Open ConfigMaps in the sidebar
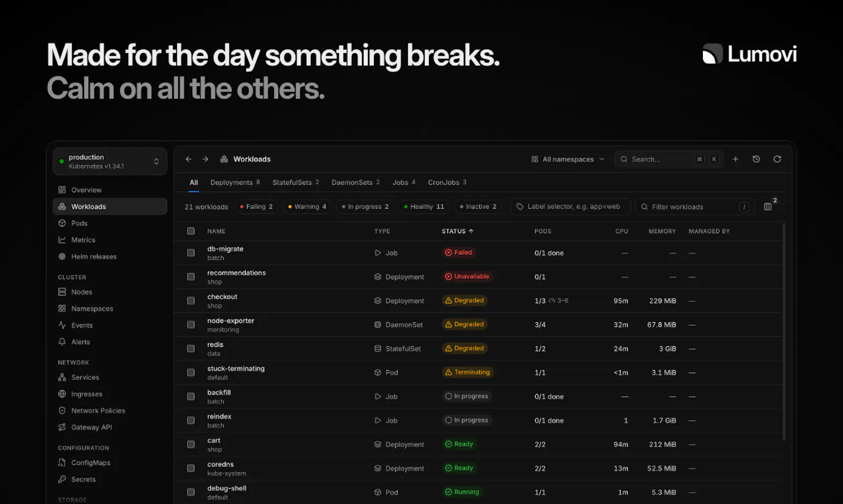The width and height of the screenshot is (843, 504). [x=110, y=462]
